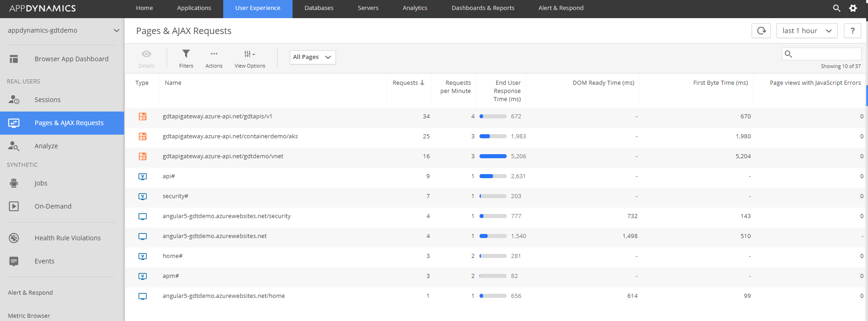
Task: Click the table search input field
Action: [821, 54]
